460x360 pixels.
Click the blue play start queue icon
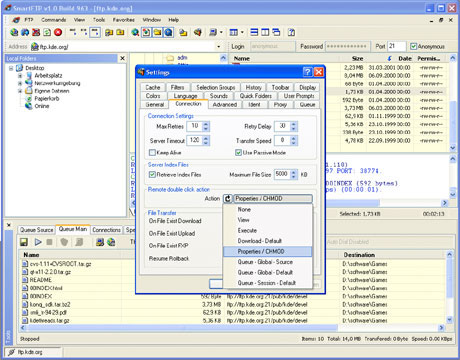(38, 242)
